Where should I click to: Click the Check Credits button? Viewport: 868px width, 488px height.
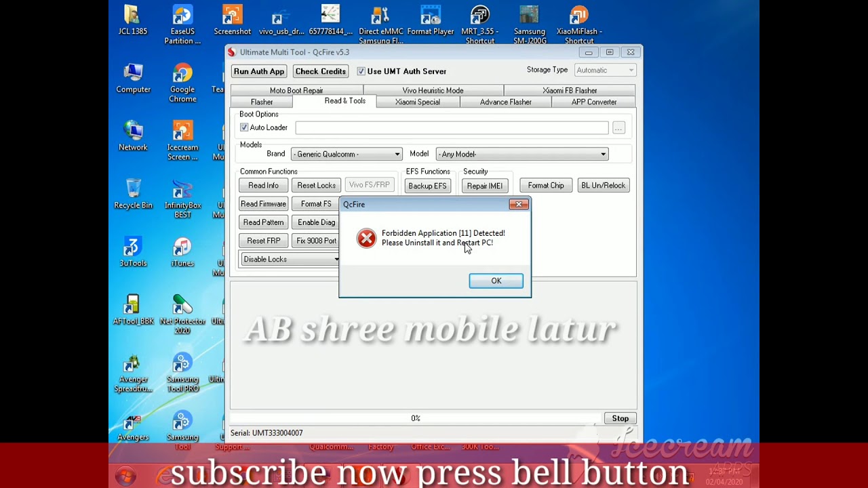321,71
